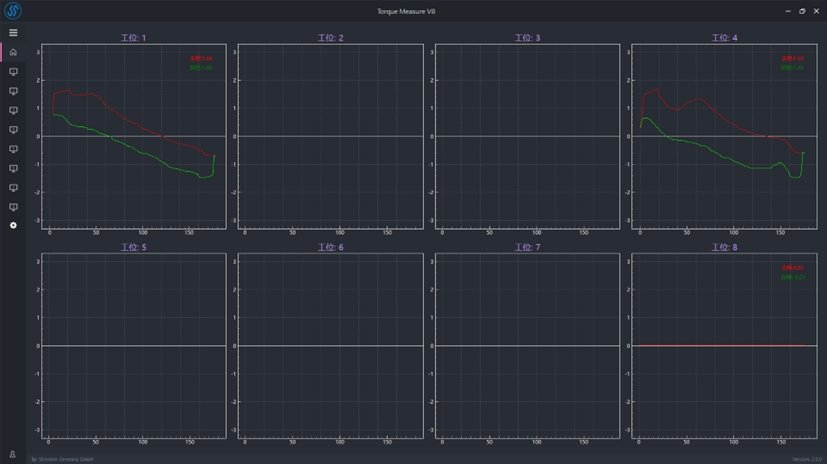
Task: Open fifth monitor icon in sidebar
Action: click(13, 149)
